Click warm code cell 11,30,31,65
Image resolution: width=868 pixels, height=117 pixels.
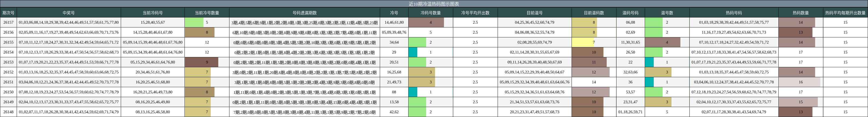[630, 42]
